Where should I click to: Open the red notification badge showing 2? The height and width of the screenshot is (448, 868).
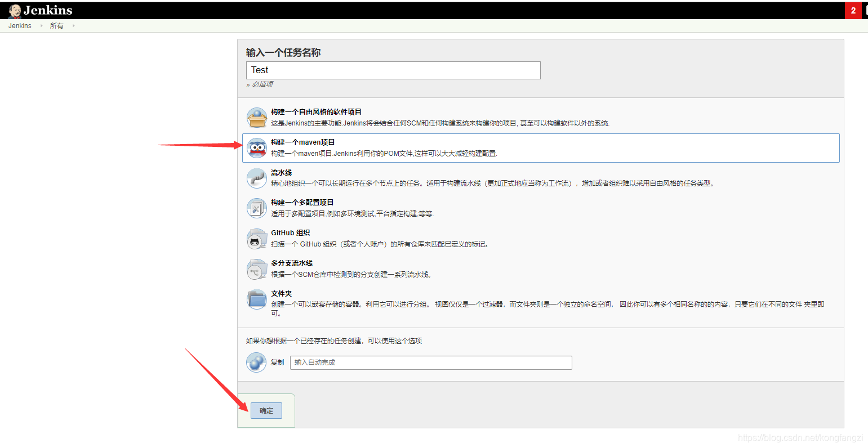tap(853, 11)
